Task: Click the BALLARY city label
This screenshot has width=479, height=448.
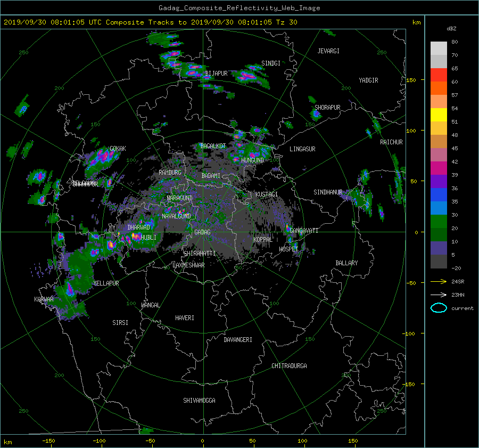Action: point(346,263)
